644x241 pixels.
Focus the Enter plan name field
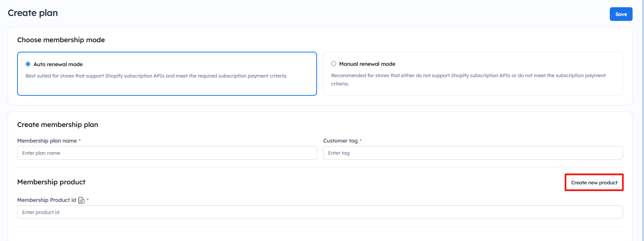pos(167,153)
